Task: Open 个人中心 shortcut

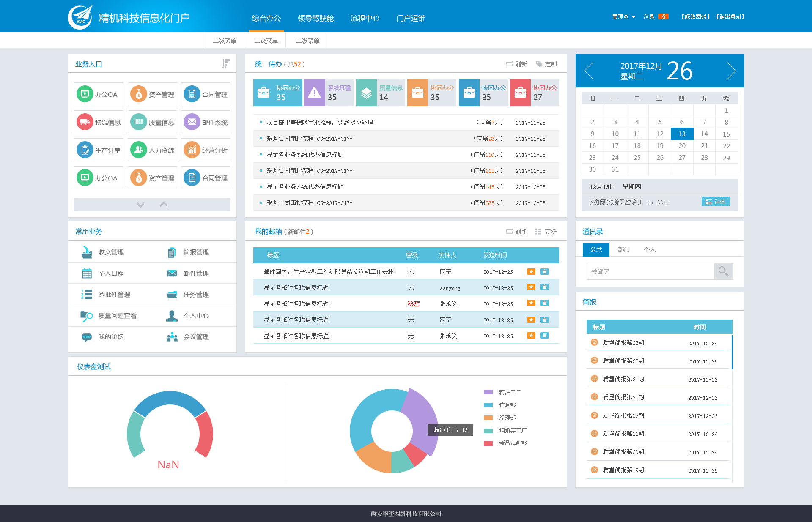Action: [188, 316]
